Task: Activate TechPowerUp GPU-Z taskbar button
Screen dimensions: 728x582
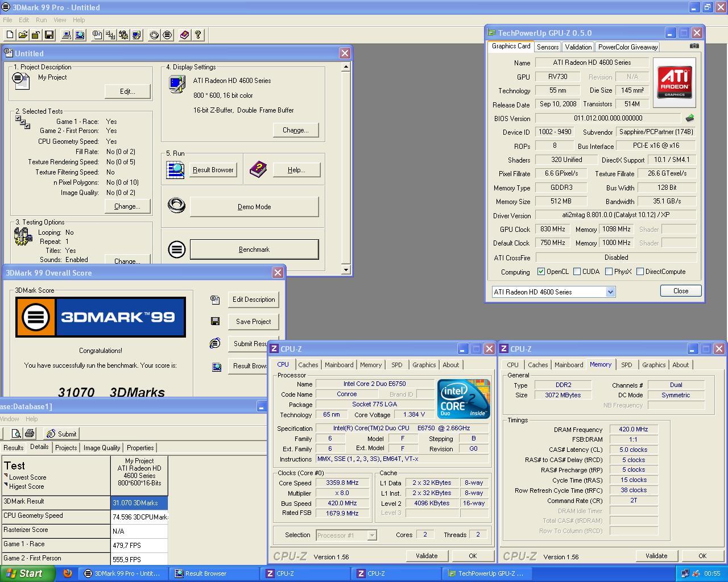Action: click(x=487, y=573)
